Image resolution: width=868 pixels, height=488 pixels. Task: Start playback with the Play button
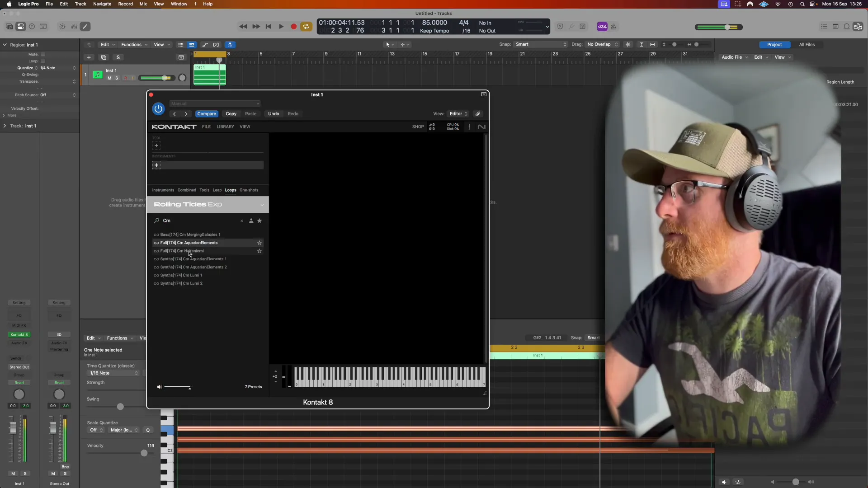click(281, 27)
